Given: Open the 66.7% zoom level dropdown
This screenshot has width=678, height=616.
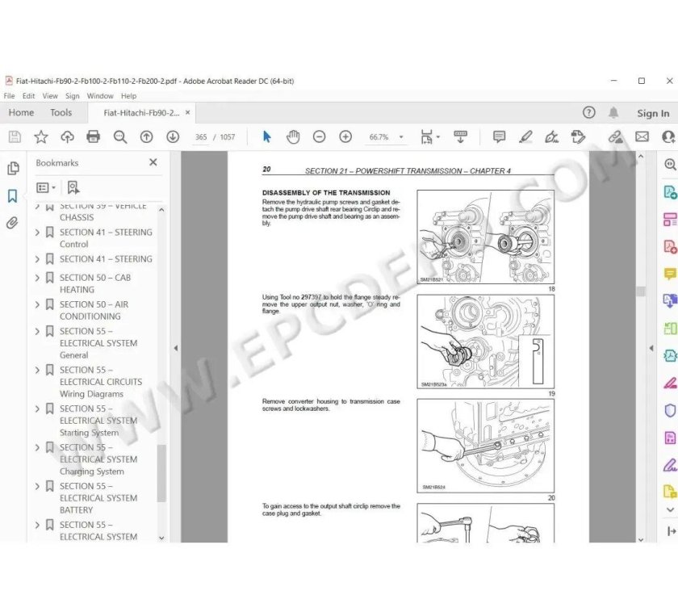Looking at the screenshot, I should click(387, 137).
